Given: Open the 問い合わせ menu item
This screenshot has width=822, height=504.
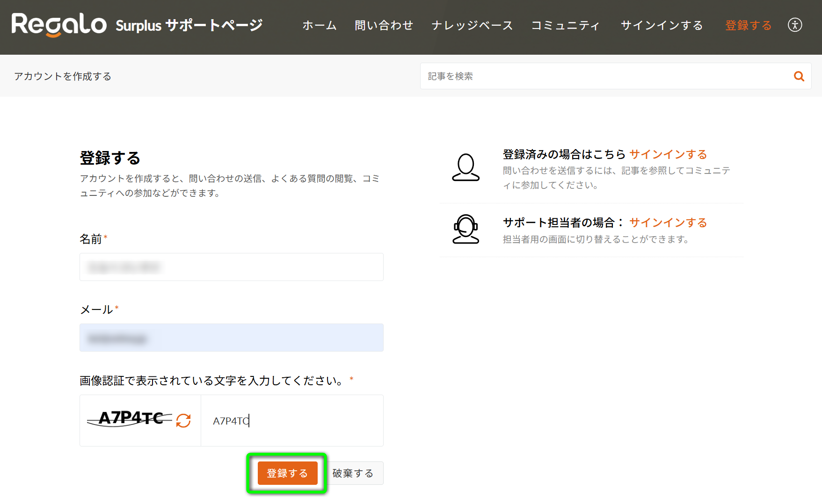Looking at the screenshot, I should 384,25.
